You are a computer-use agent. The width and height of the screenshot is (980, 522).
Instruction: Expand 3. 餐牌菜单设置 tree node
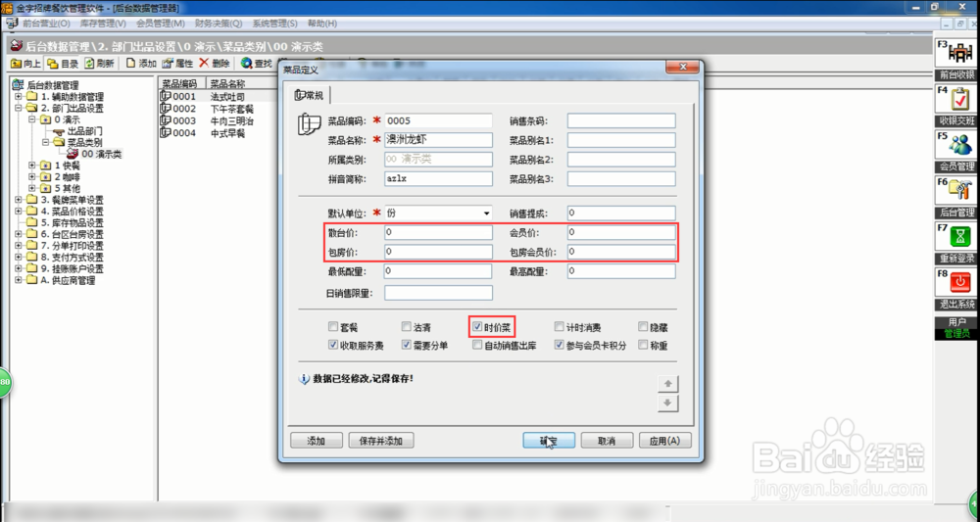[x=18, y=200]
